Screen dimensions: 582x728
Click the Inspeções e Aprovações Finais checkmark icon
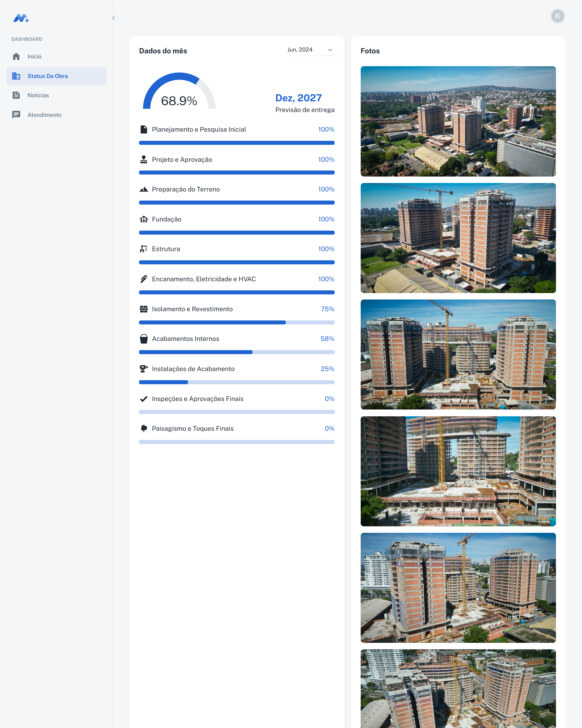click(144, 399)
